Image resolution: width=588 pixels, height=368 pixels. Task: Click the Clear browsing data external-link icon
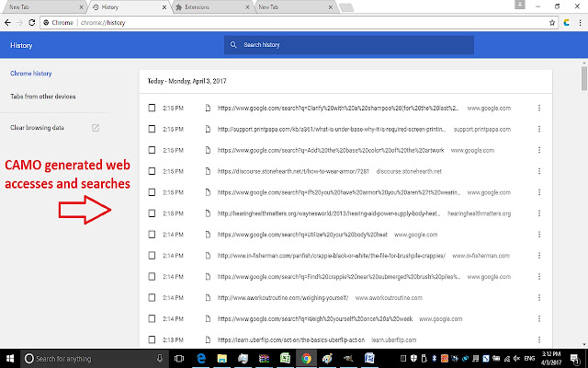click(96, 128)
